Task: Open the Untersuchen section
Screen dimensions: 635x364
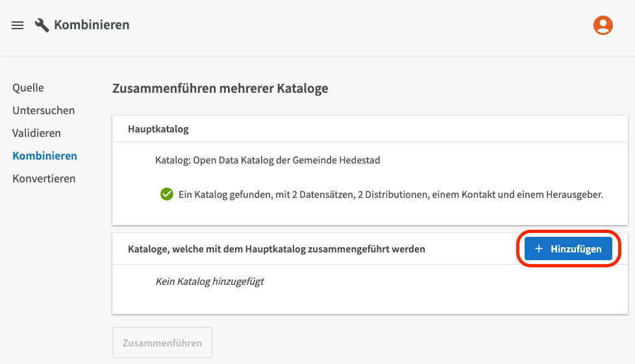Action: pyautogui.click(x=44, y=110)
